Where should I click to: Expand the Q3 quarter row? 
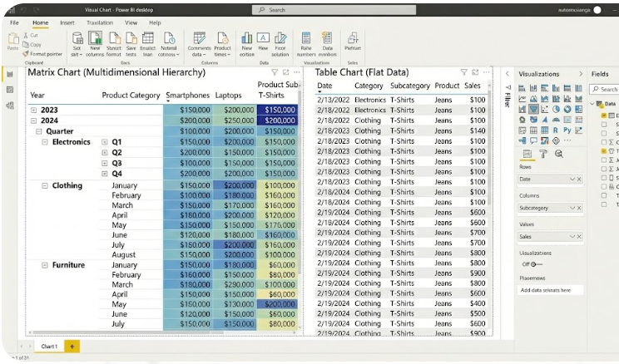click(105, 164)
